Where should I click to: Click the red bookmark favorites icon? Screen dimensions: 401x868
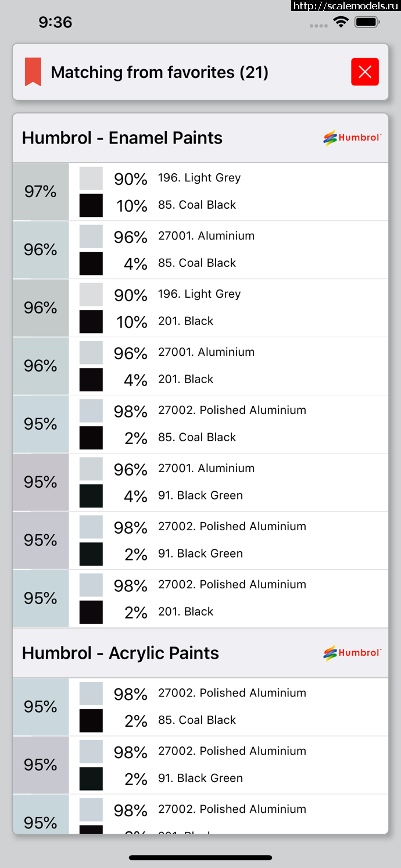33,72
